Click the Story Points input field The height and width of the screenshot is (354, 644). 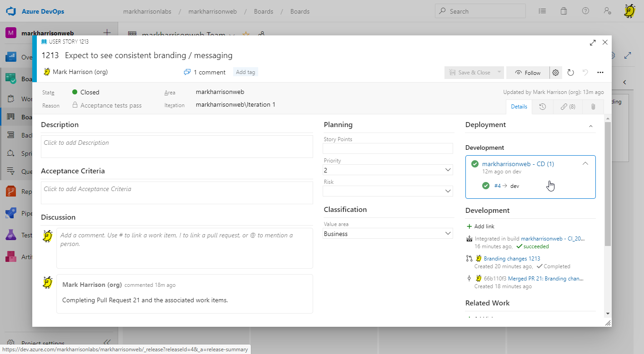pos(388,148)
